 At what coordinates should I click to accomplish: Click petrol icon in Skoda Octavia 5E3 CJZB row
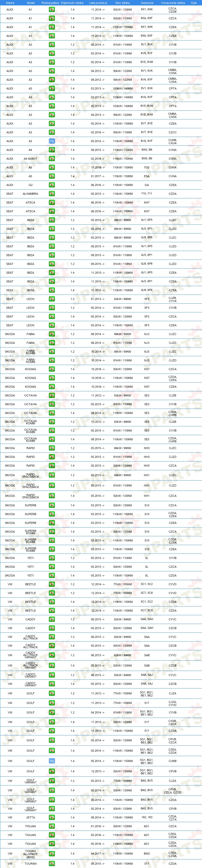pos(52,396)
